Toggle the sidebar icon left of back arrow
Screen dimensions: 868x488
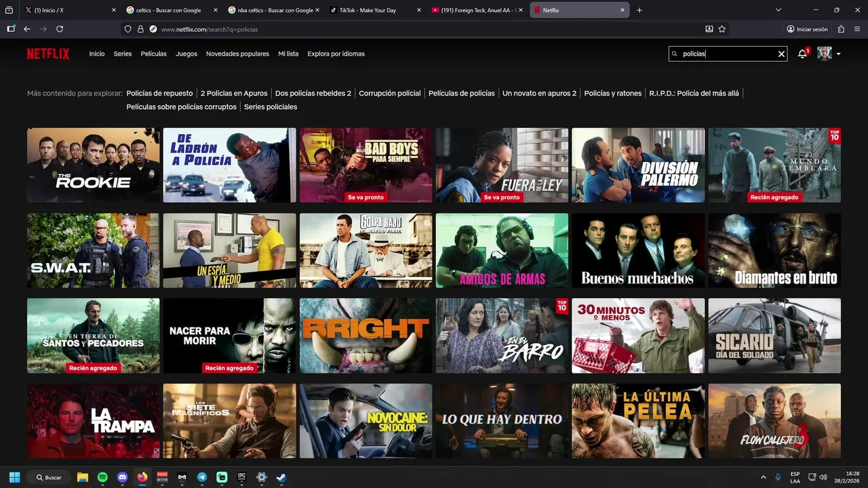click(x=11, y=29)
